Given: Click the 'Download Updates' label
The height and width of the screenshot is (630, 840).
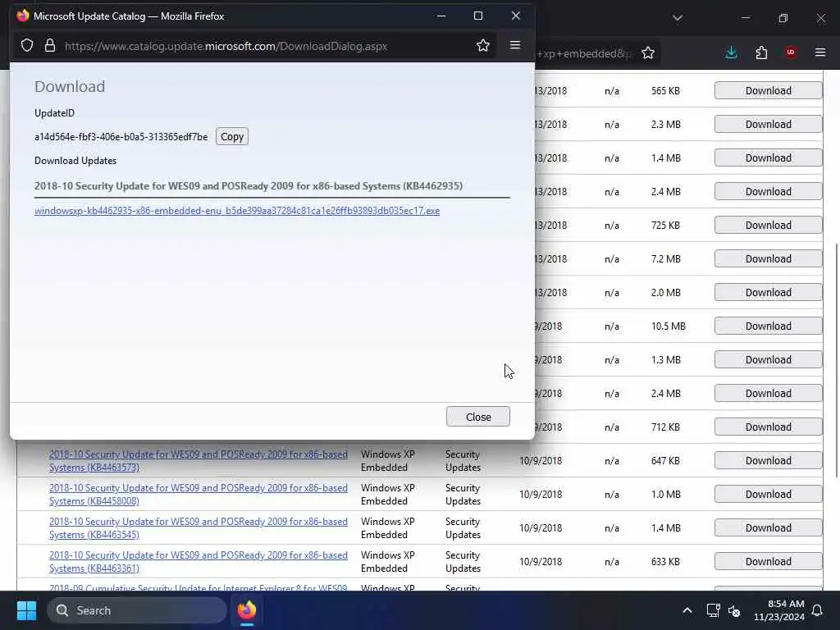Looking at the screenshot, I should (x=75, y=161).
